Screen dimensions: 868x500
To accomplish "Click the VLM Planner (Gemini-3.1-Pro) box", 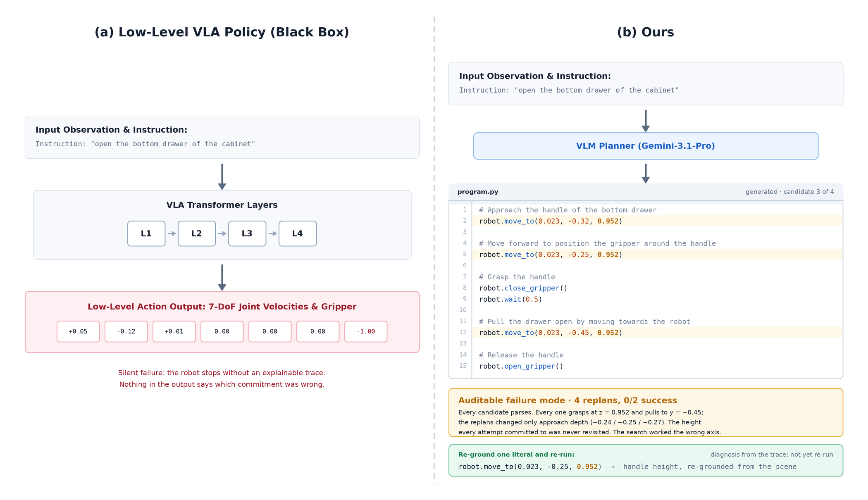I will pos(646,146).
